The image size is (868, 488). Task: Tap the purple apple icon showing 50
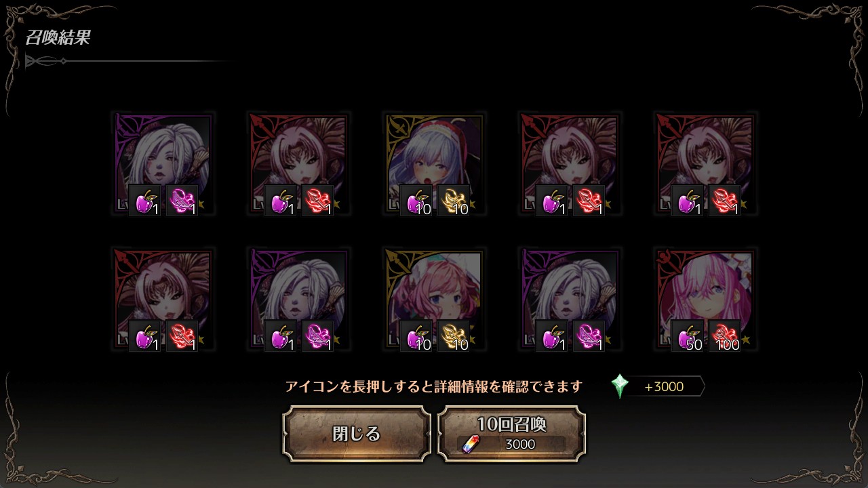688,336
